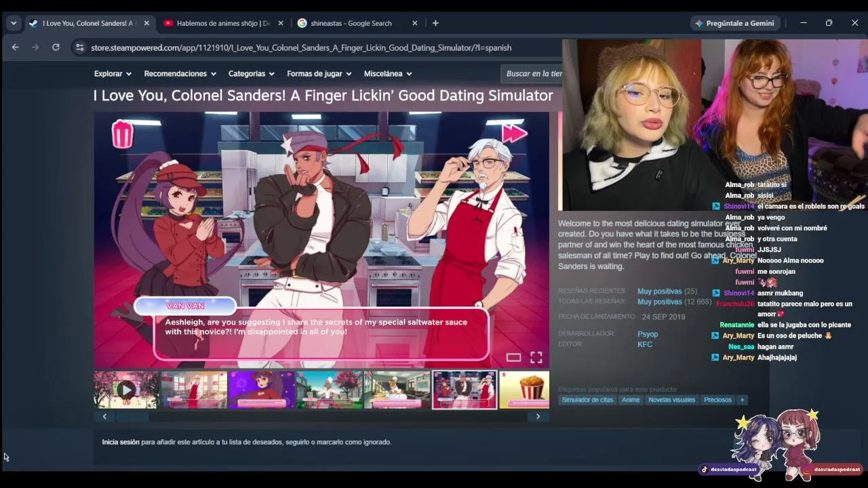Click the Steam store search field
868x488 pixels.
533,73
